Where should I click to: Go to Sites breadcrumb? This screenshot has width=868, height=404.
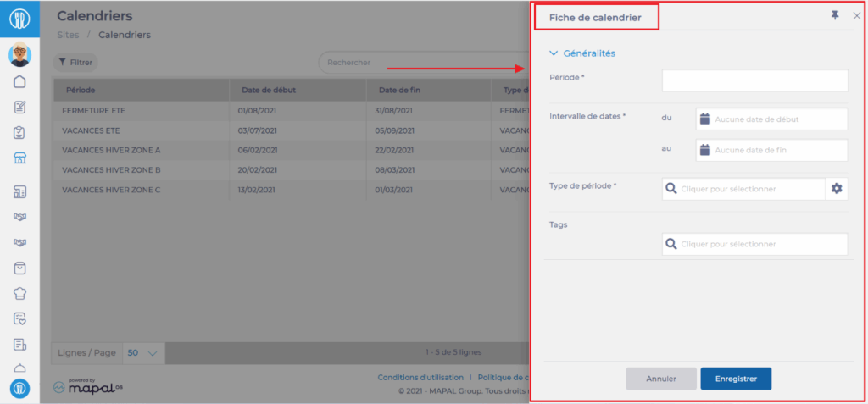[68, 35]
